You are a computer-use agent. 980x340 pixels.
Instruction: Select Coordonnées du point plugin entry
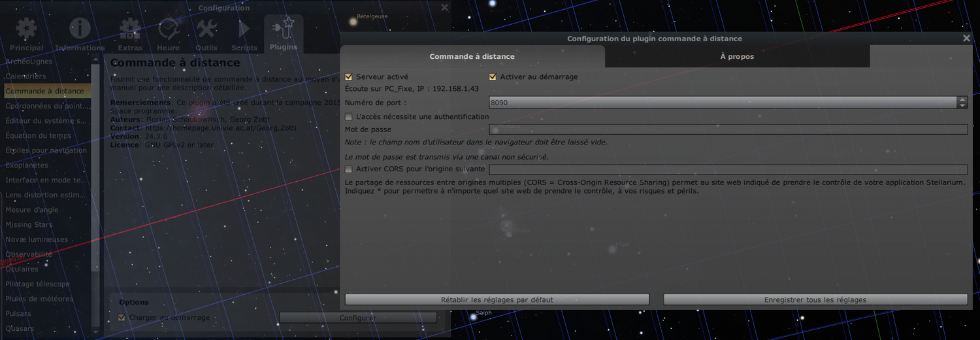(47, 106)
